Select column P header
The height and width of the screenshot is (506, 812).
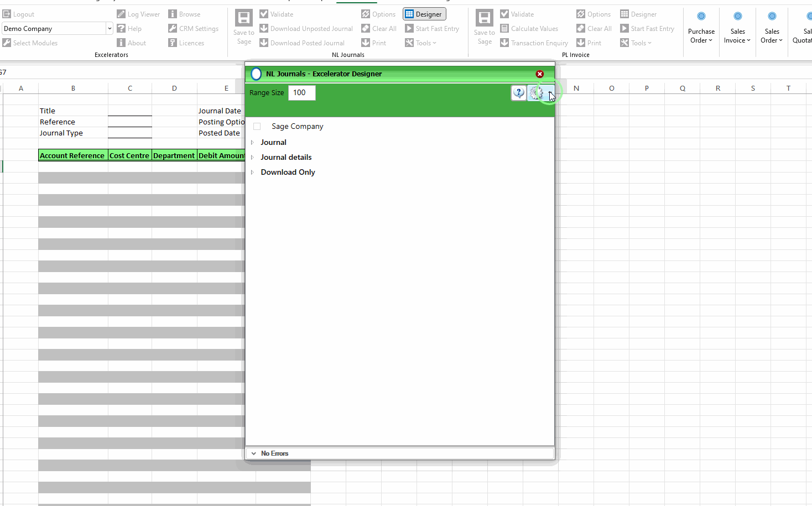pos(647,88)
